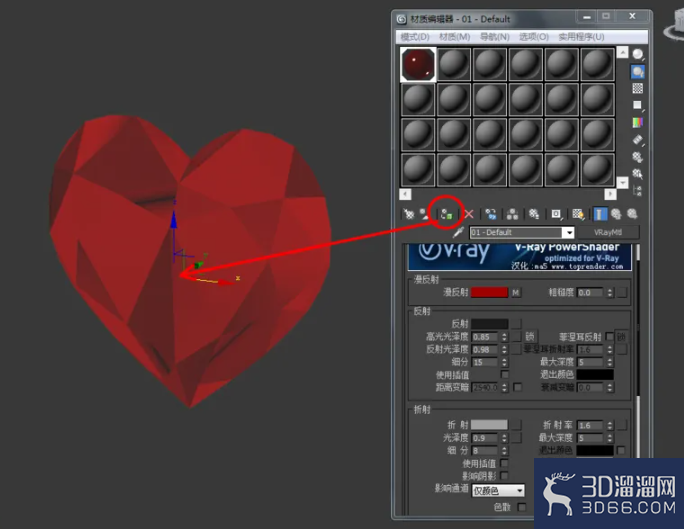This screenshot has width=684, height=529.
Task: Toggle the Show End Result icon
Action: click(x=600, y=214)
